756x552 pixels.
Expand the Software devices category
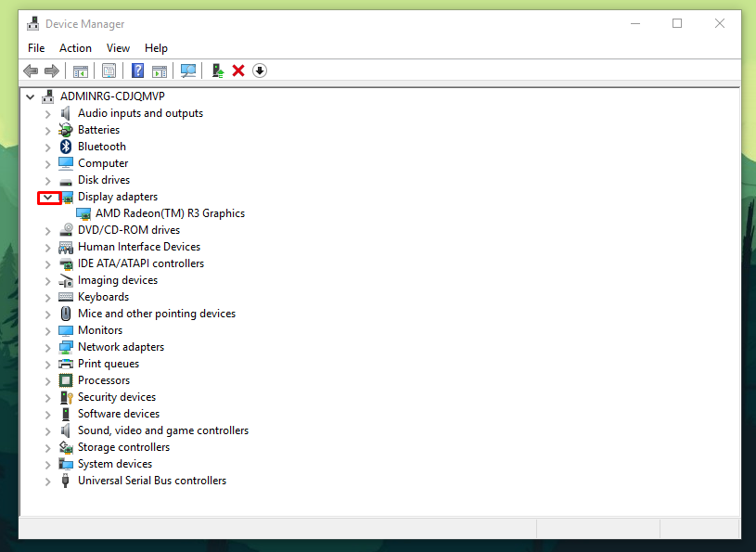point(47,415)
